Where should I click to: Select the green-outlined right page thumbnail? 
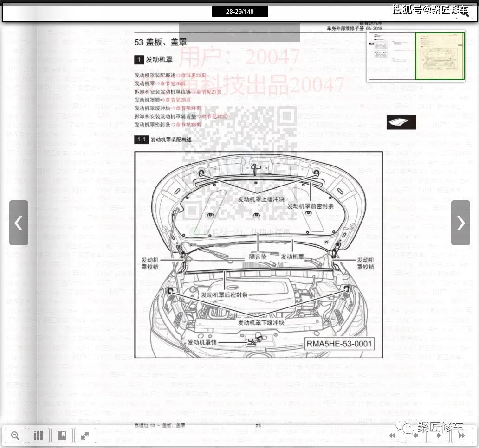pyautogui.click(x=440, y=56)
